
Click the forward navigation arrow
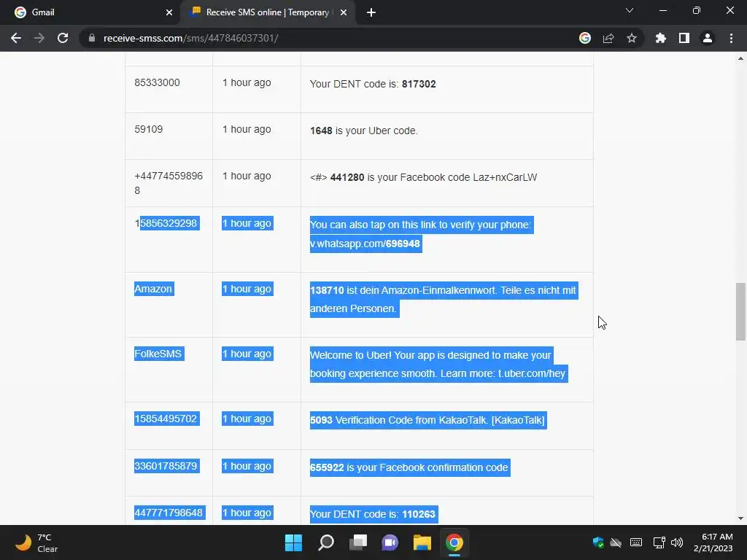[x=39, y=38]
